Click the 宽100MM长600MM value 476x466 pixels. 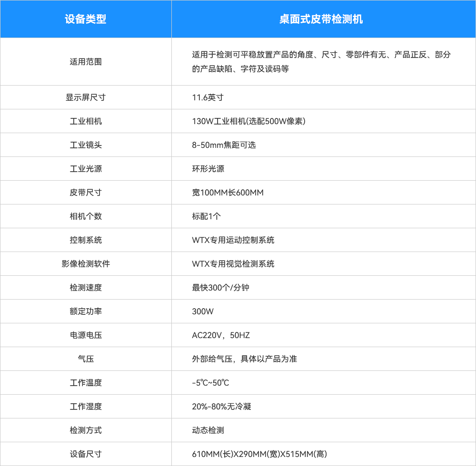(x=228, y=193)
